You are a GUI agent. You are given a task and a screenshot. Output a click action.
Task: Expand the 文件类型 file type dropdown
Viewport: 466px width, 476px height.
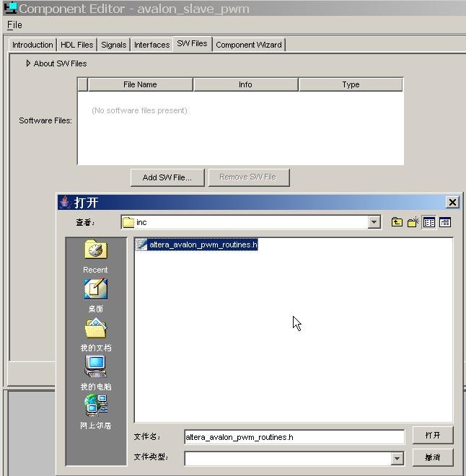pos(396,458)
